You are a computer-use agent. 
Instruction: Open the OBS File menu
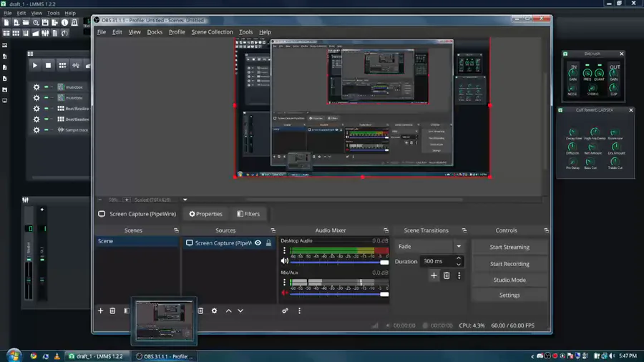[x=102, y=32]
